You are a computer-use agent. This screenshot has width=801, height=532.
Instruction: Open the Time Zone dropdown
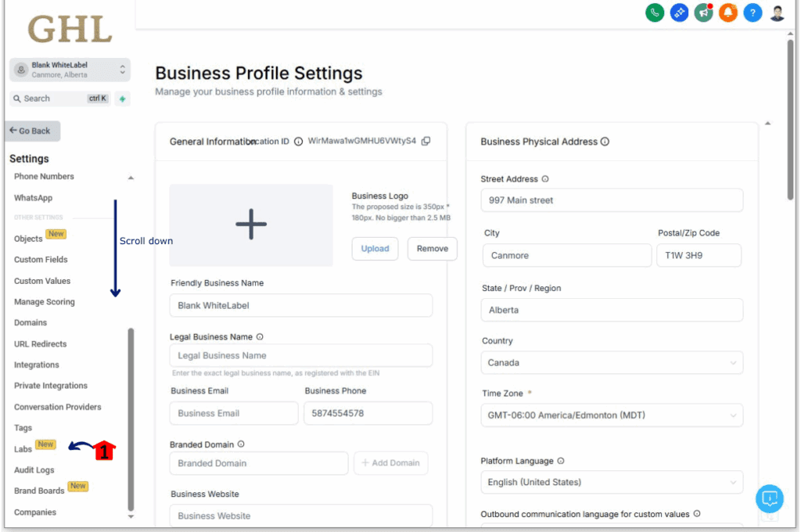click(x=612, y=415)
